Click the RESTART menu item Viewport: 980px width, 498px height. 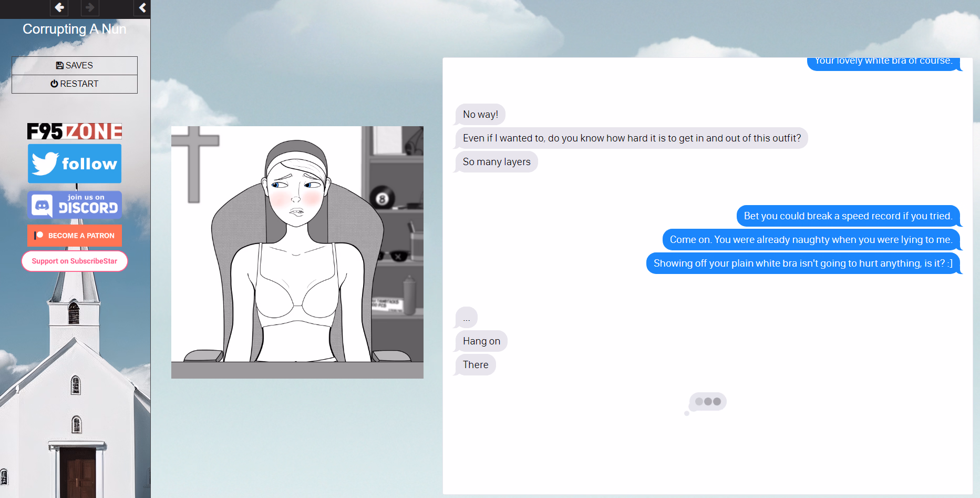[75, 84]
